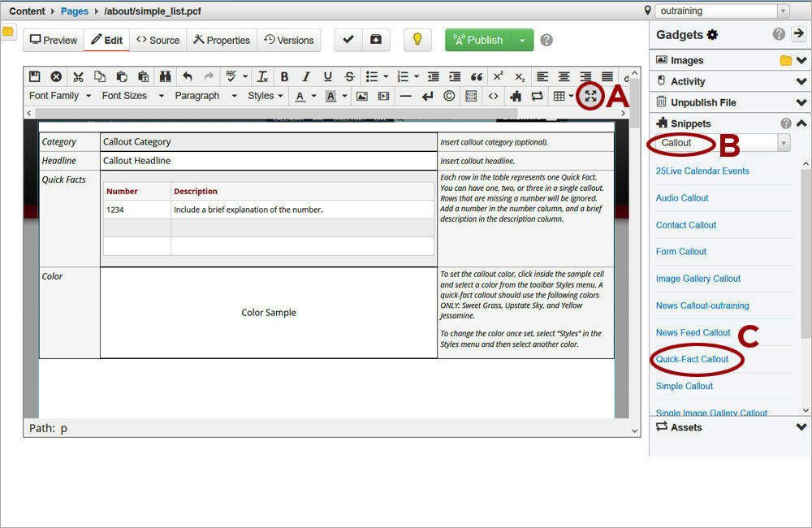
Task: Click the backup save version button
Action: point(376,40)
